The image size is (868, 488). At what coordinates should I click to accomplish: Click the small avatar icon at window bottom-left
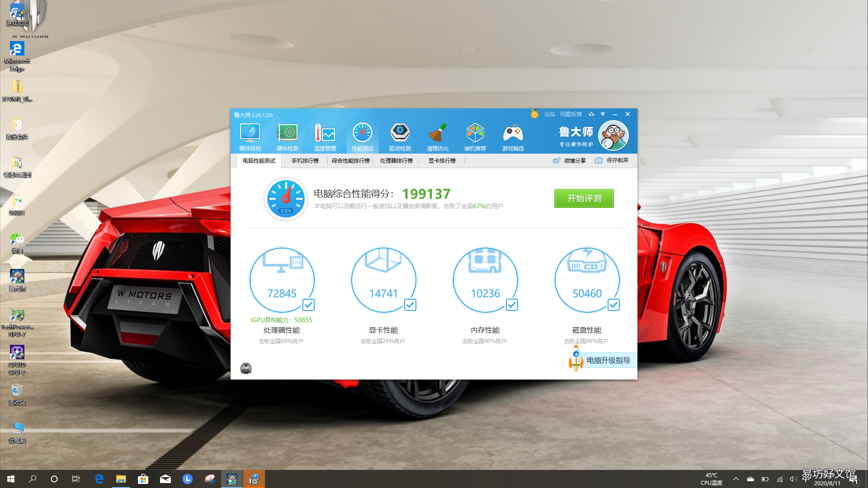[x=246, y=368]
